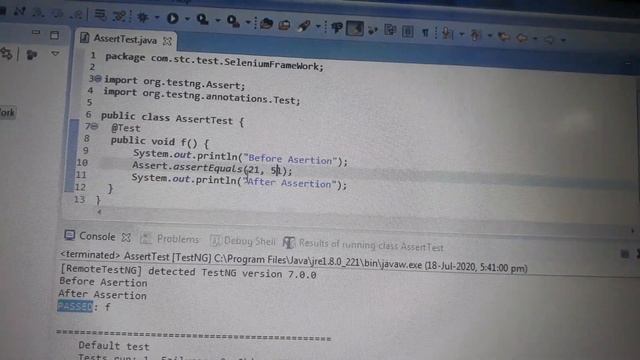Screen dimensions: 640x360
Task: Open Next Annotation dropdown arrow
Action: (462, 34)
